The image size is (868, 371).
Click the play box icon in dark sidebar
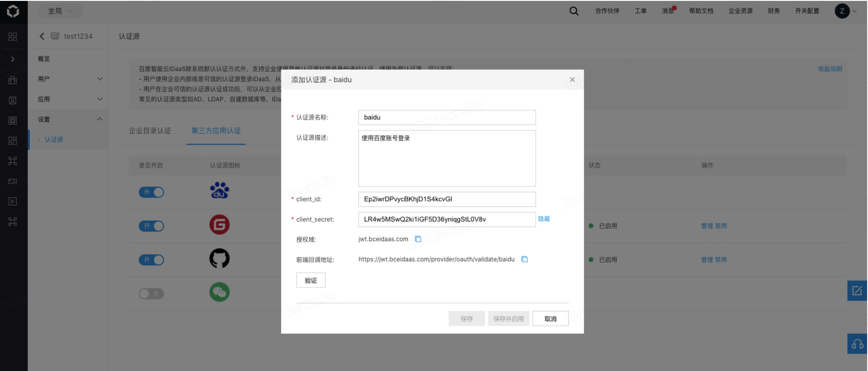13,202
